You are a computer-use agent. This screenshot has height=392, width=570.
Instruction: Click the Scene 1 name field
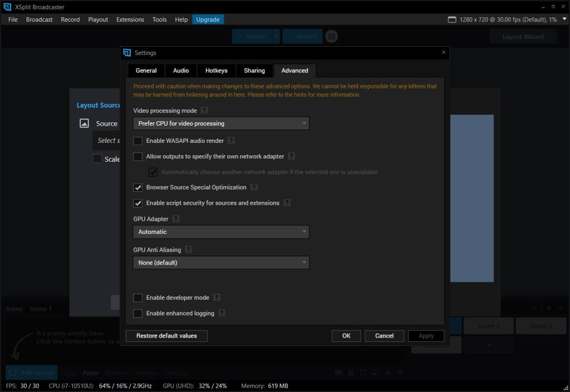click(40, 309)
